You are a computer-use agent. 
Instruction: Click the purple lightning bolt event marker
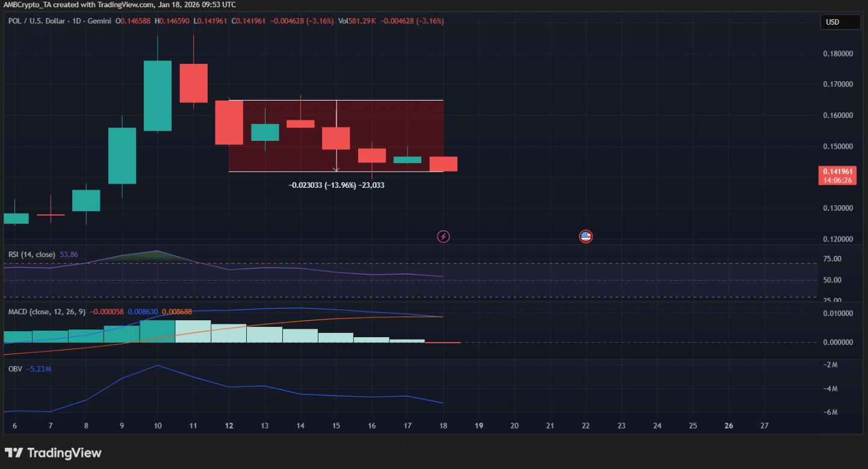pos(443,236)
